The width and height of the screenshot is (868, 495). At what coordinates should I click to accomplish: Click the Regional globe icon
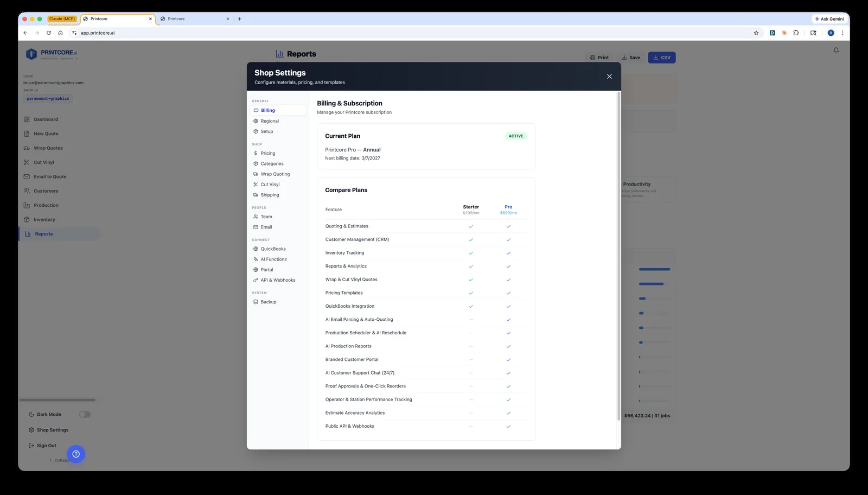tap(256, 121)
